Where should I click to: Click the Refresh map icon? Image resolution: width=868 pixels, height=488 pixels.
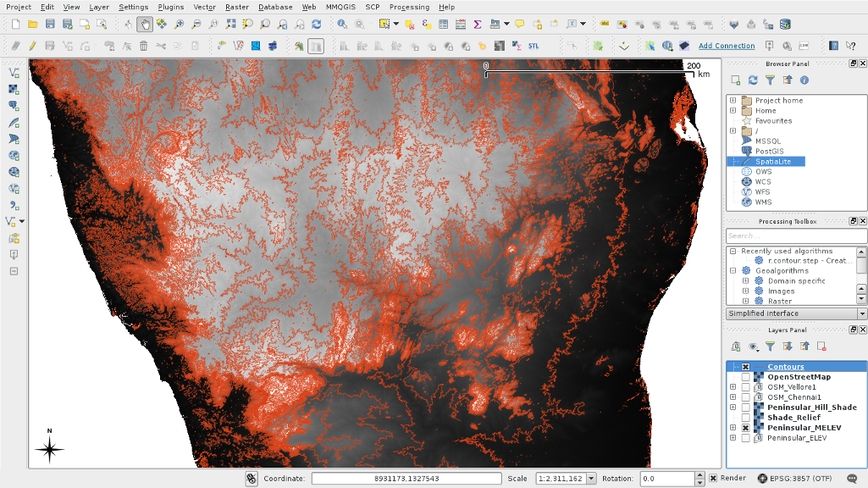pyautogui.click(x=316, y=25)
